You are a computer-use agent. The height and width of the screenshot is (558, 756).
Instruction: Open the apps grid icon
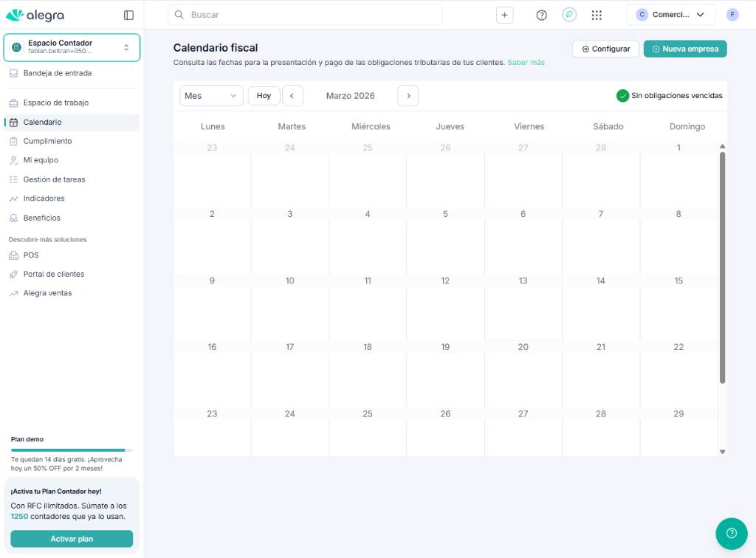point(597,15)
